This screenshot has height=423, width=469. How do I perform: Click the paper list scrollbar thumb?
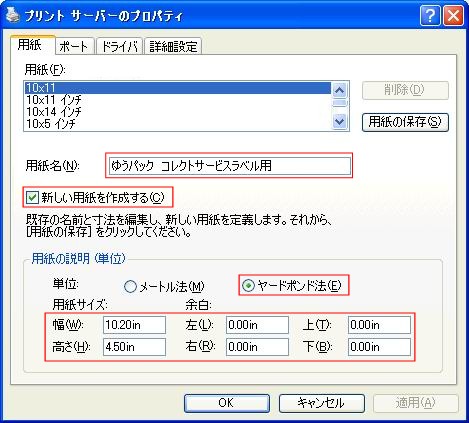pos(340,103)
